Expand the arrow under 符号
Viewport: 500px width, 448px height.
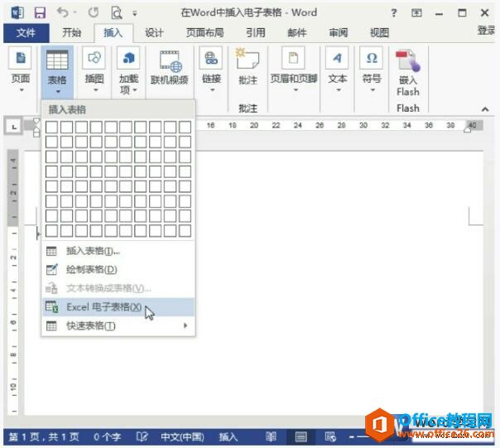point(373,90)
